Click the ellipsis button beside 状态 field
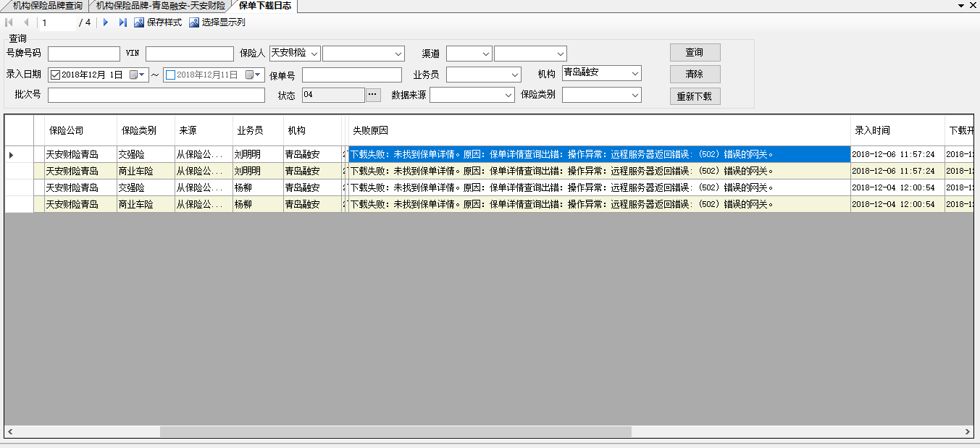The width and height of the screenshot is (980, 448). point(373,94)
